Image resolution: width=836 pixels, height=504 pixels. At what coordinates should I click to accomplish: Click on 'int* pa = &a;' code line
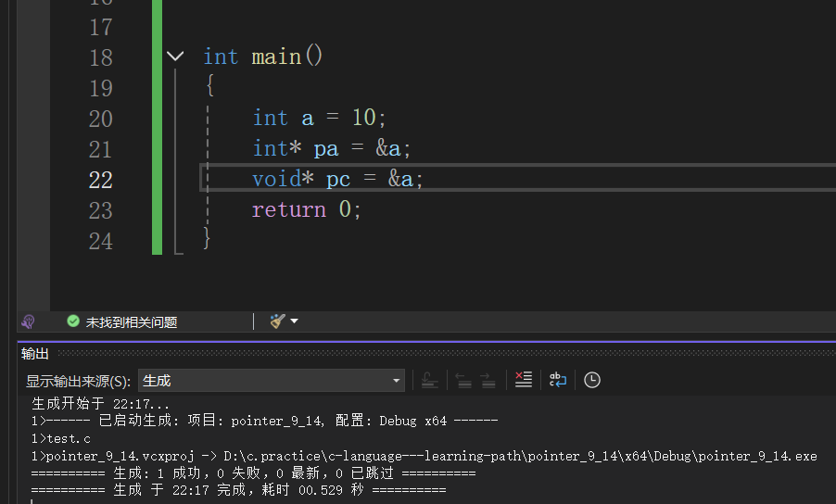click(332, 148)
